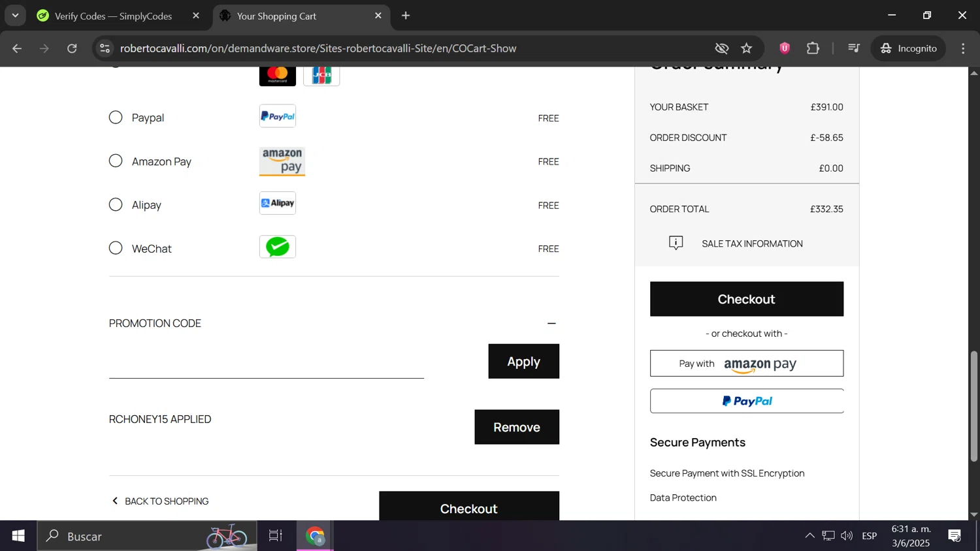
Task: Click the Amazon Pay logo icon
Action: (x=282, y=161)
